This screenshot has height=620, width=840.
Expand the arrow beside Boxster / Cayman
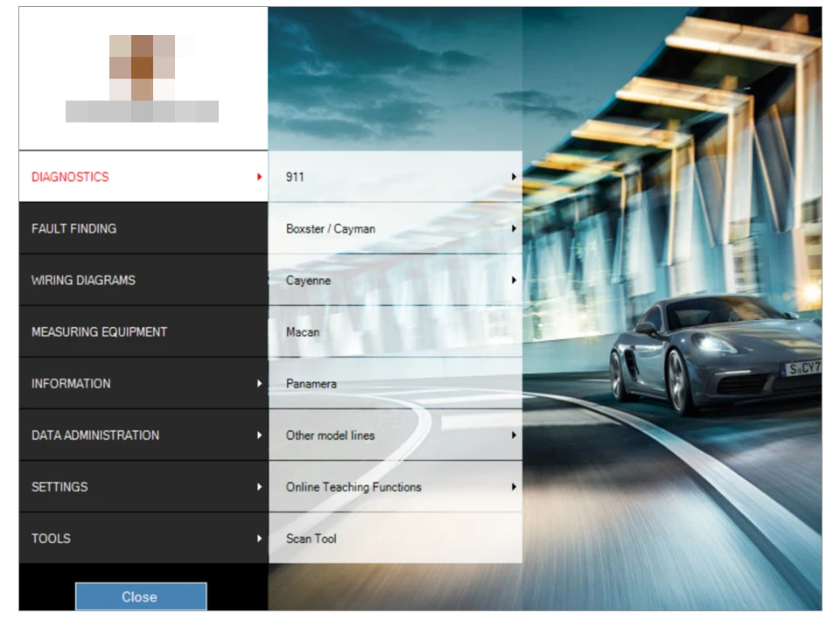(x=514, y=228)
